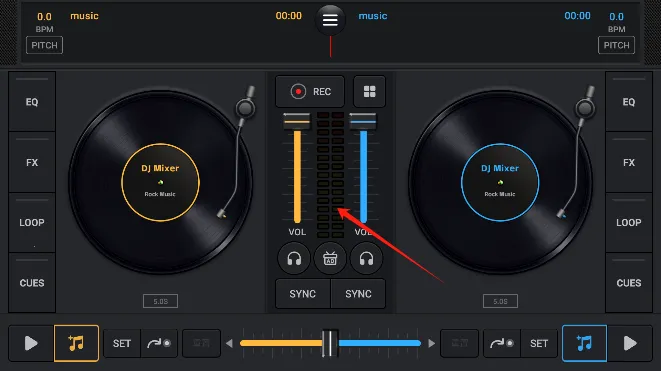The image size is (661, 371).
Task: Click the right 0.0 BPM readout
Action: (616, 17)
